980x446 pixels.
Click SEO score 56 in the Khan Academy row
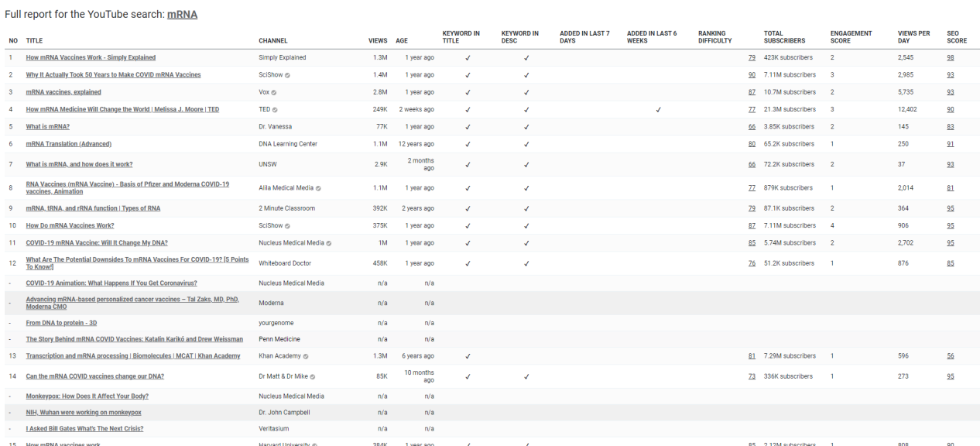[951, 356]
